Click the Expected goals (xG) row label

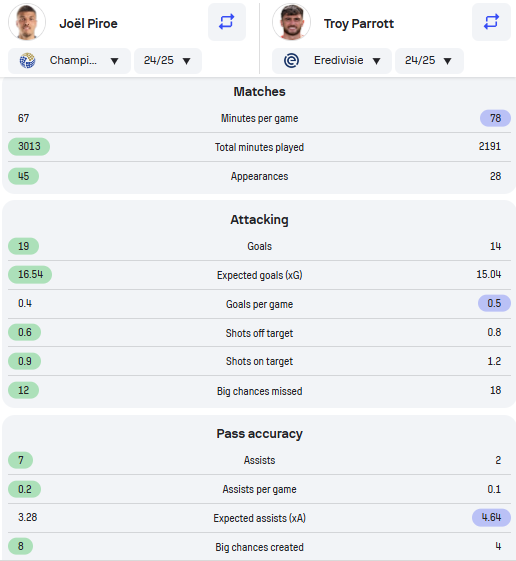259,275
